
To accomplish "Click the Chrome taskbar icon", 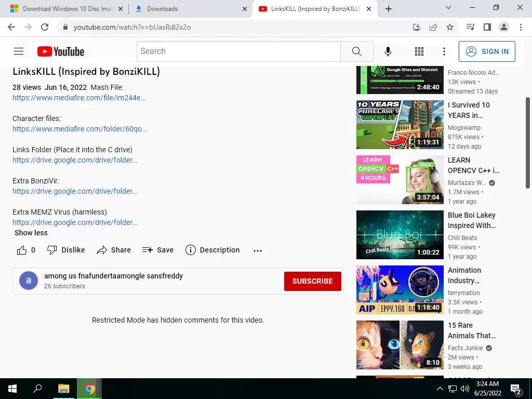I will point(89,389).
